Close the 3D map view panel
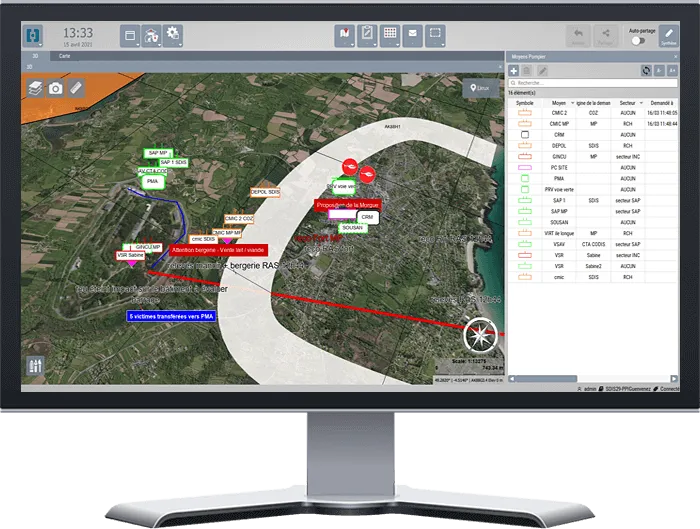This screenshot has width=700, height=529. pyautogui.click(x=500, y=67)
